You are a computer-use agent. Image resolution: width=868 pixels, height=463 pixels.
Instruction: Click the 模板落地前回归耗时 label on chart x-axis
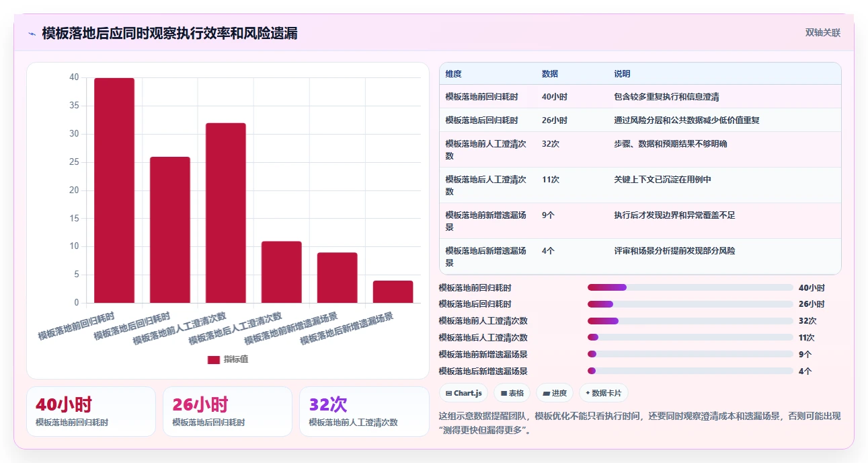pyautogui.click(x=76, y=326)
